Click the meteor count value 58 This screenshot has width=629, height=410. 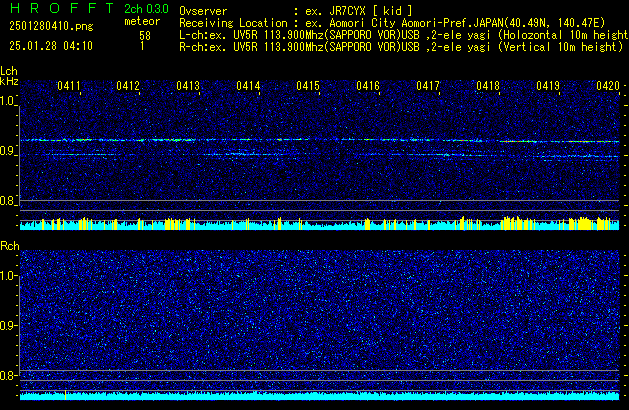click(145, 36)
